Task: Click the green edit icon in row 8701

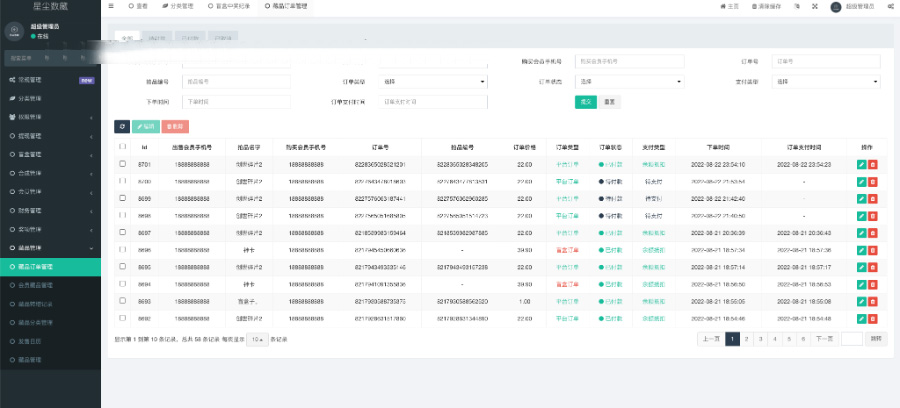Action: coord(861,164)
